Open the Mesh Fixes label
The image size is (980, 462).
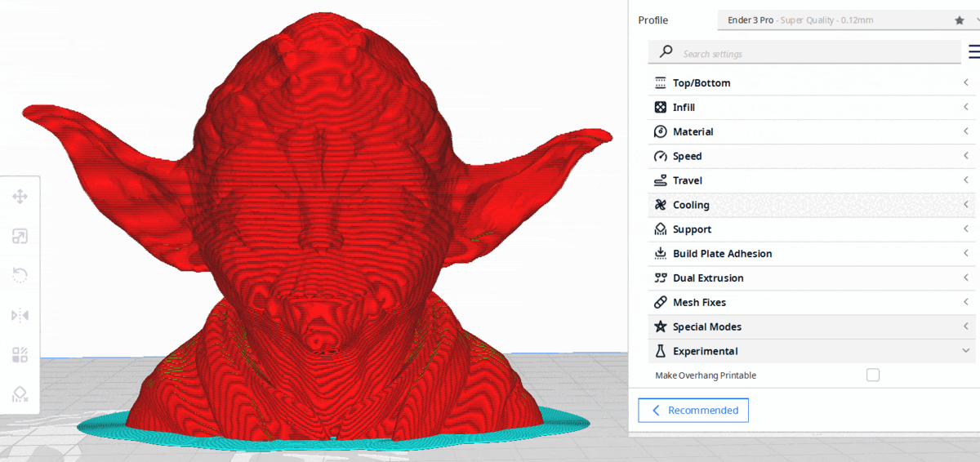click(x=699, y=302)
